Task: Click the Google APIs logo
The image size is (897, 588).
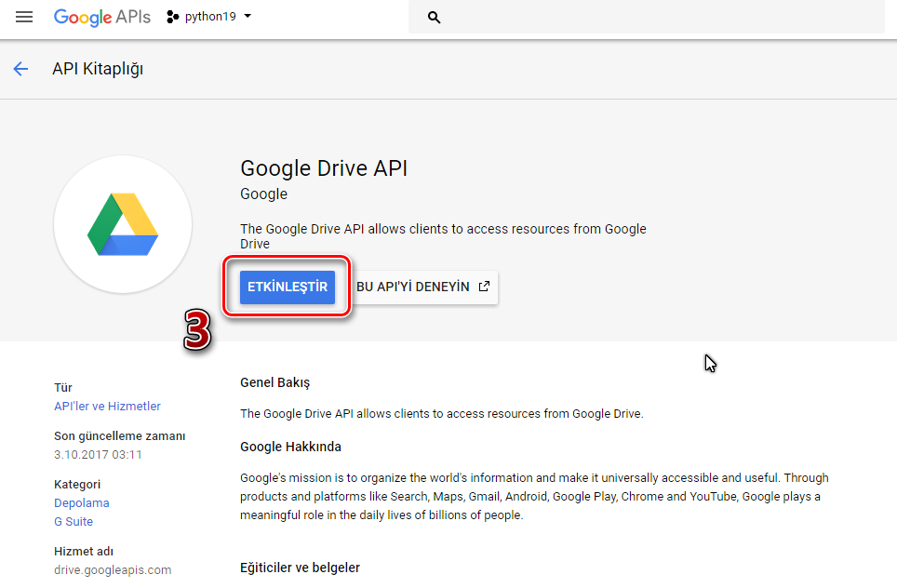Action: click(101, 17)
